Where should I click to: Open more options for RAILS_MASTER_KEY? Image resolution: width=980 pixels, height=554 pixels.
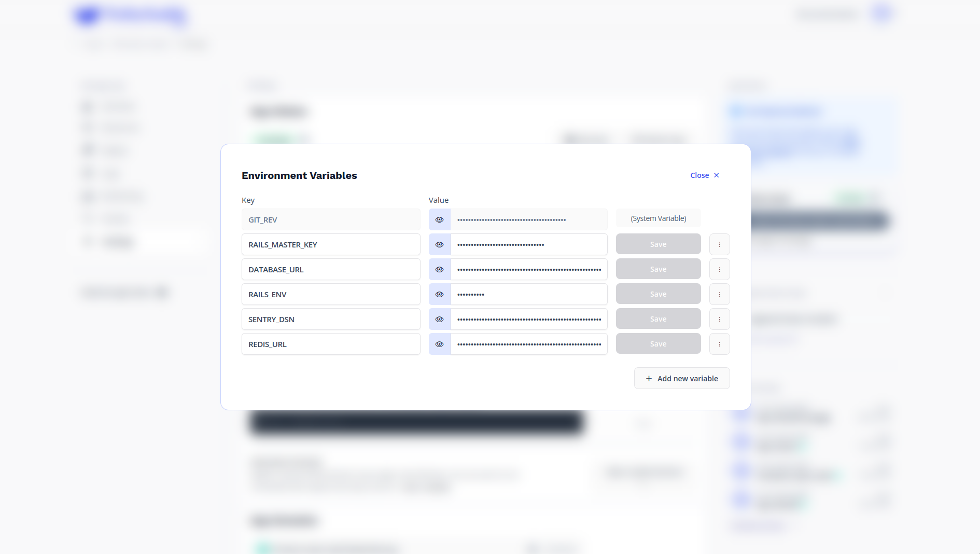click(x=719, y=244)
